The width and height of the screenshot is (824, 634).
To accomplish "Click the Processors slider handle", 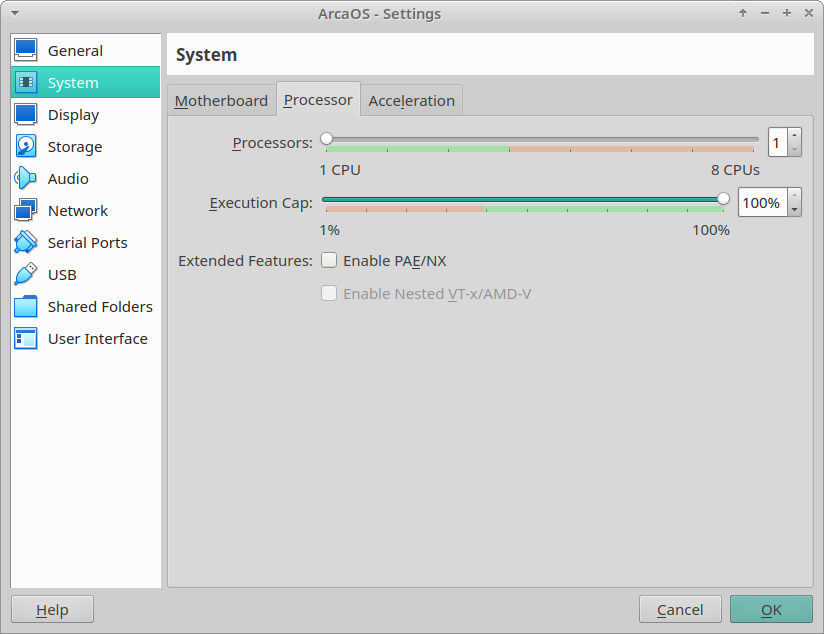I will (326, 139).
